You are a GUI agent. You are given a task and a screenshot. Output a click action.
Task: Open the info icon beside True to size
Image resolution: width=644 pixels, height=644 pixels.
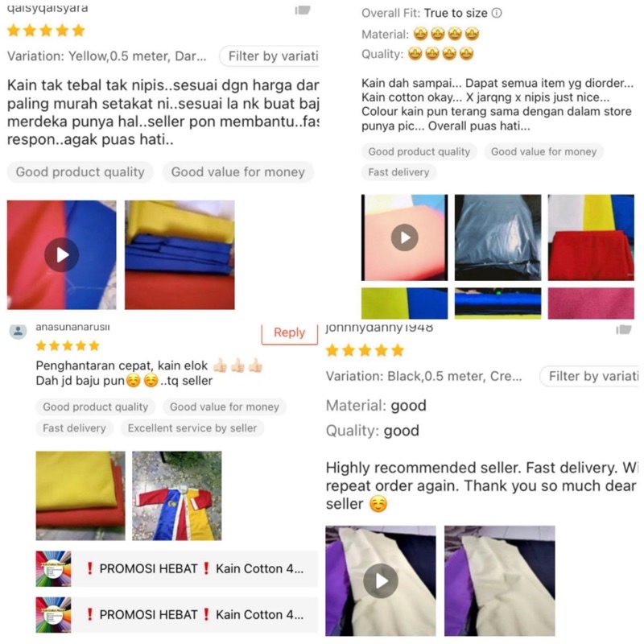tap(497, 13)
